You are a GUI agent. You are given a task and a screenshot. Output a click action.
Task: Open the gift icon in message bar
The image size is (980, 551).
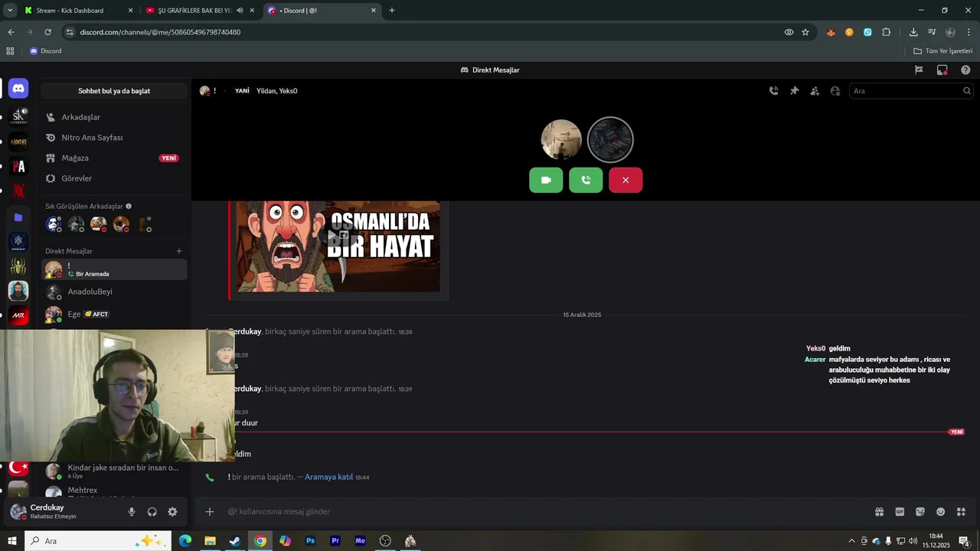[880, 512]
